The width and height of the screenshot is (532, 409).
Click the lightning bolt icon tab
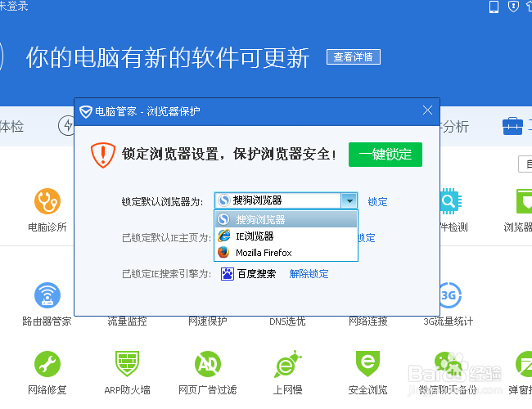pos(67,125)
